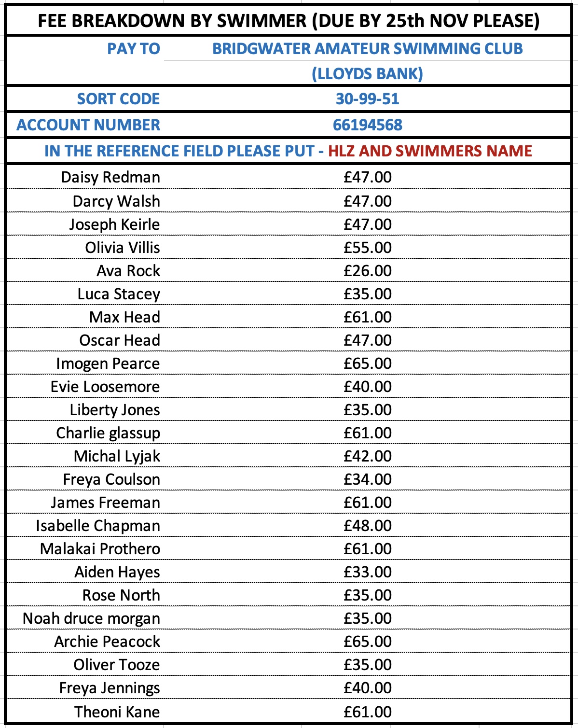The image size is (578, 728).
Task: Select the Imogen Pearce name cell
Action: [108, 364]
